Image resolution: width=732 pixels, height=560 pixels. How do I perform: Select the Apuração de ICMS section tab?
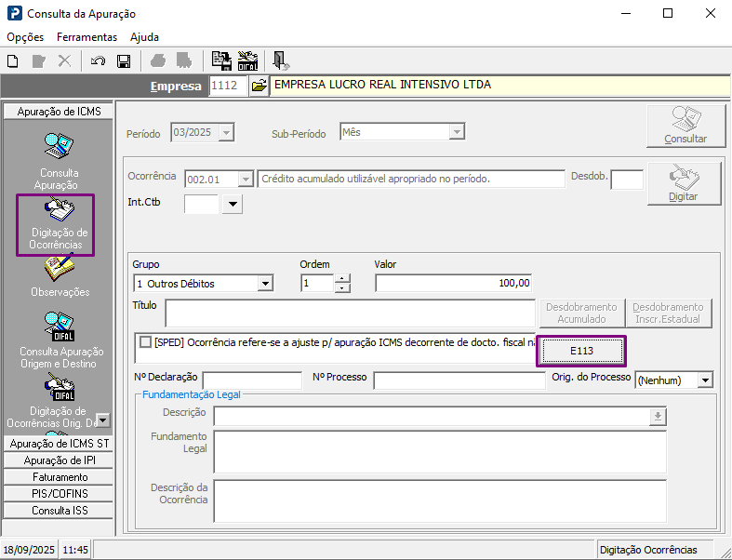coord(59,112)
